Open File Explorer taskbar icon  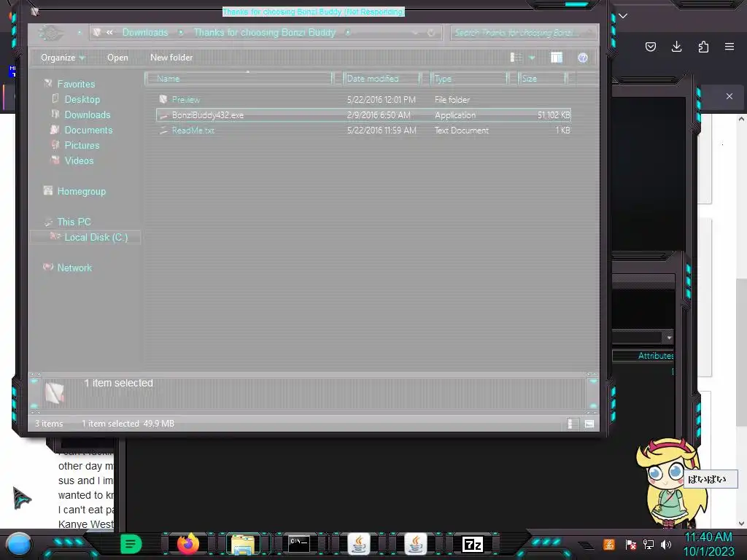(x=242, y=544)
